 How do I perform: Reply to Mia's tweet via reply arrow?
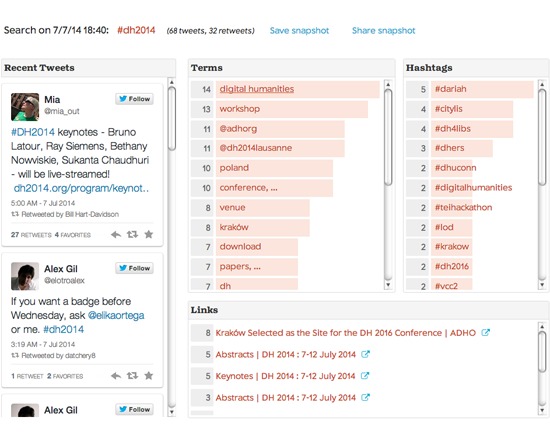116,234
